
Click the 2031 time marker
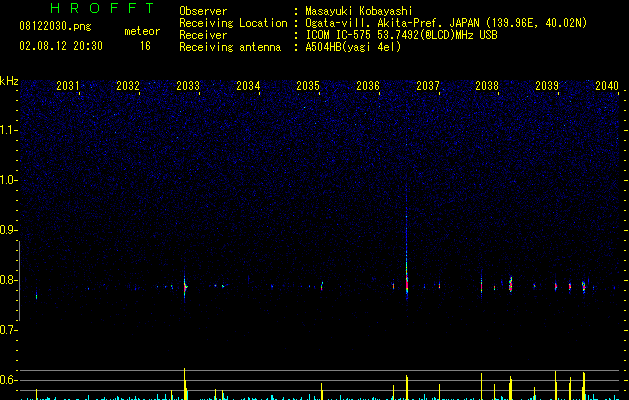coord(67,86)
